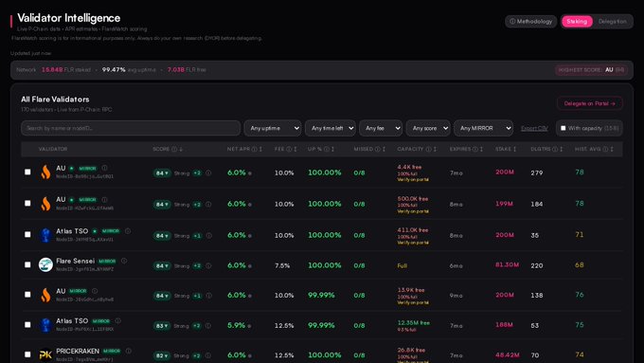Sort by the NET APR column arrows

pyautogui.click(x=260, y=149)
